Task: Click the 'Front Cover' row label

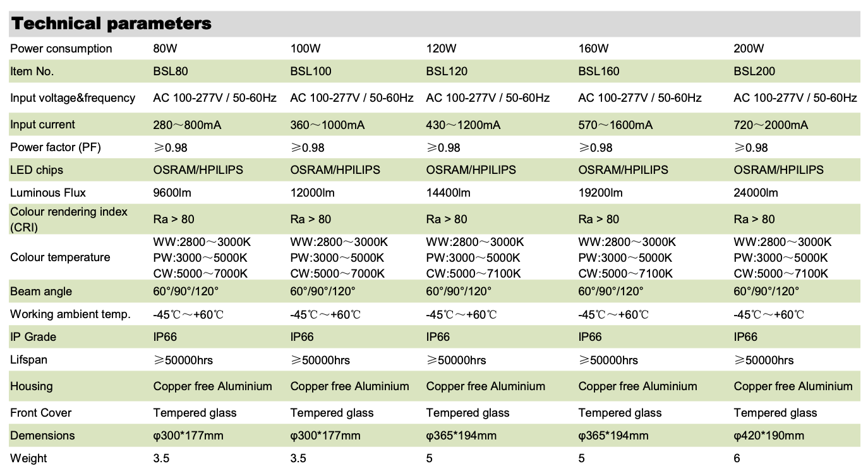Action: coord(41,413)
